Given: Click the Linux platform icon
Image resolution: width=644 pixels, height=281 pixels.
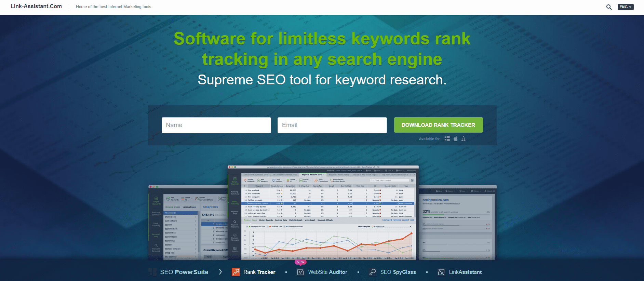Looking at the screenshot, I should click(464, 138).
